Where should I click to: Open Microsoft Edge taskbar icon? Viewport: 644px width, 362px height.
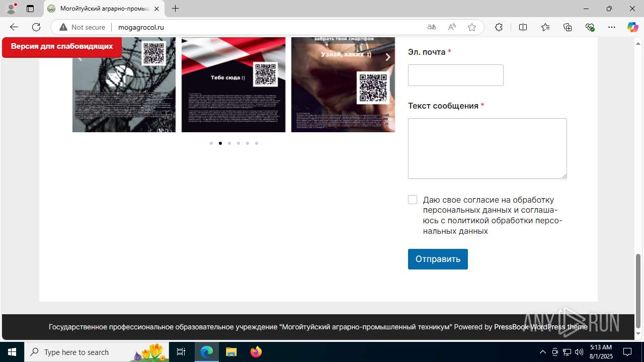(207, 352)
